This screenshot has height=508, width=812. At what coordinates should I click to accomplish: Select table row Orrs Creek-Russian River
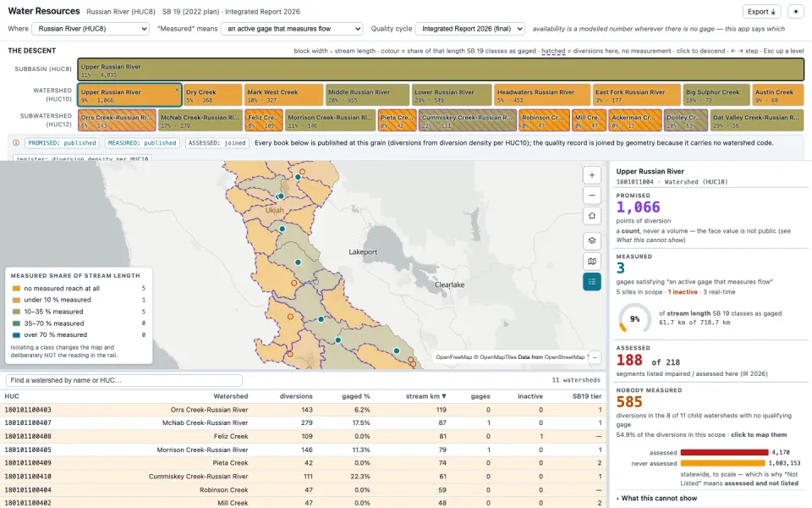(x=304, y=410)
